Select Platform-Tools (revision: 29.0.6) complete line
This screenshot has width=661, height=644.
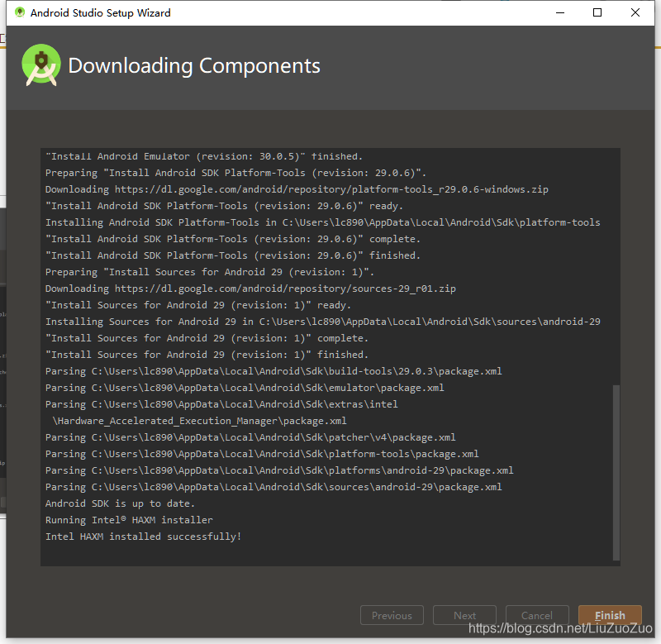click(x=233, y=239)
